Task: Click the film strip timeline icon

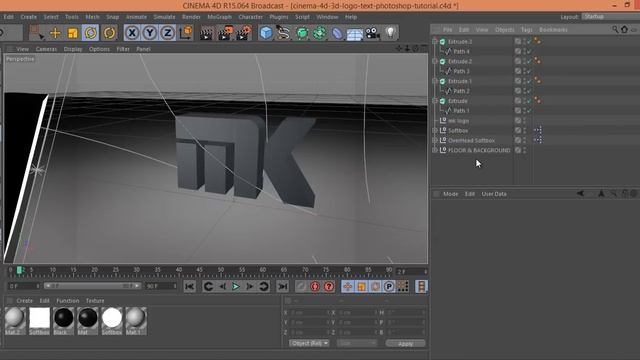Action: 421,287
